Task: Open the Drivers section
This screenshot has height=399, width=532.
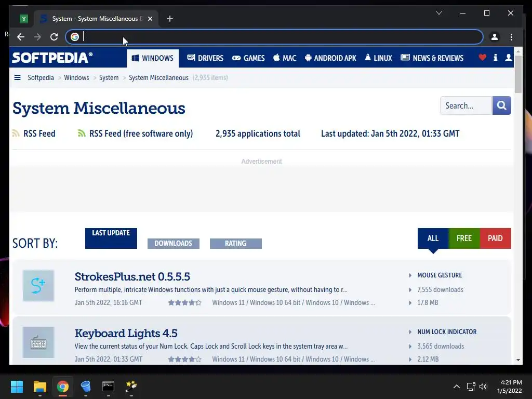Action: click(205, 58)
